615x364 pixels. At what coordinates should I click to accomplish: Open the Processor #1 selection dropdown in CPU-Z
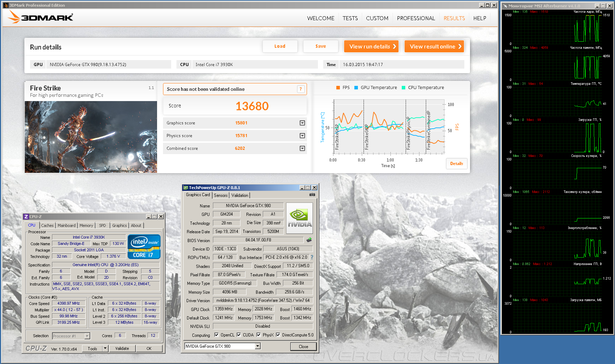(87, 336)
